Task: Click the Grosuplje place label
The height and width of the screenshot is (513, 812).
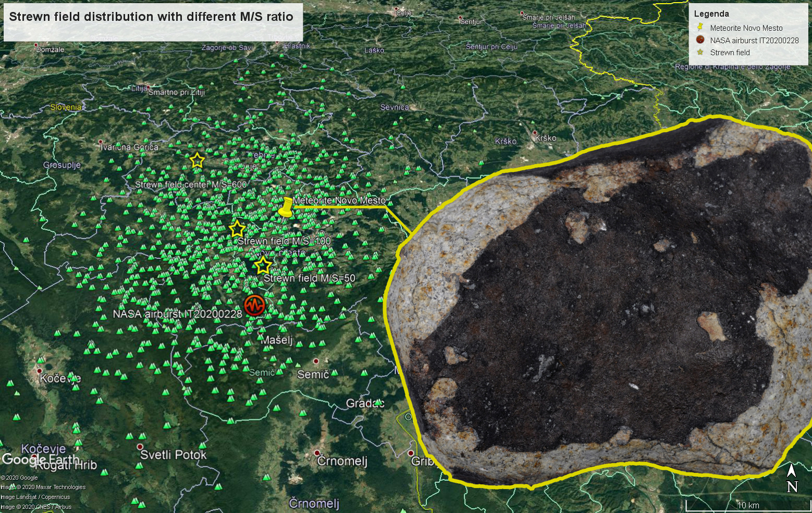Action: [x=61, y=165]
